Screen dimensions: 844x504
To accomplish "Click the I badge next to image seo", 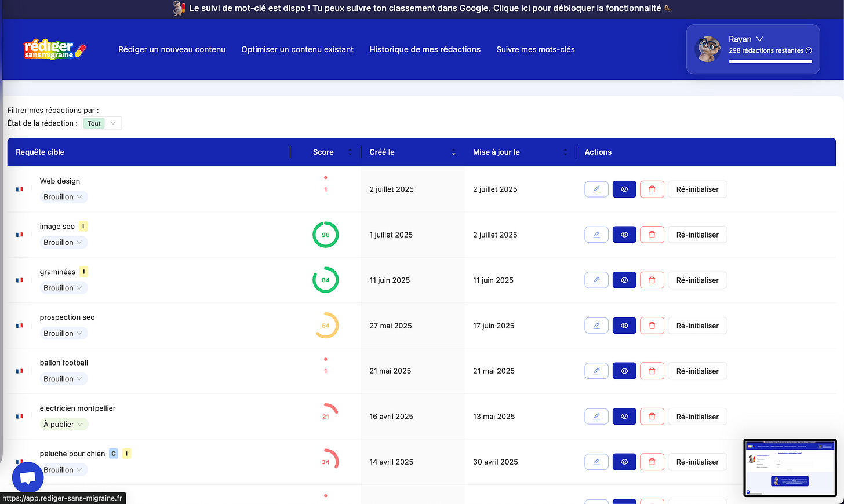I will (83, 227).
